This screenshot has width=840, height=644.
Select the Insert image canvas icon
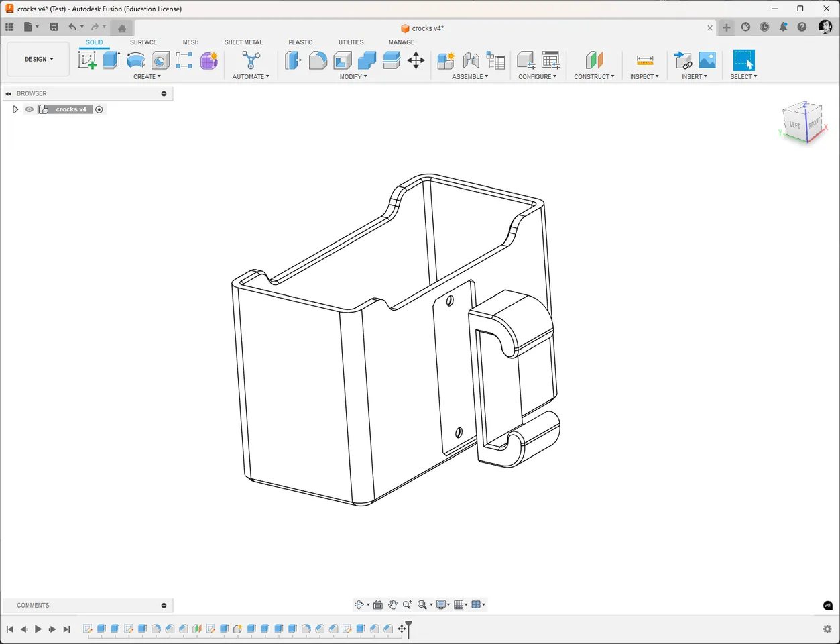coord(707,60)
